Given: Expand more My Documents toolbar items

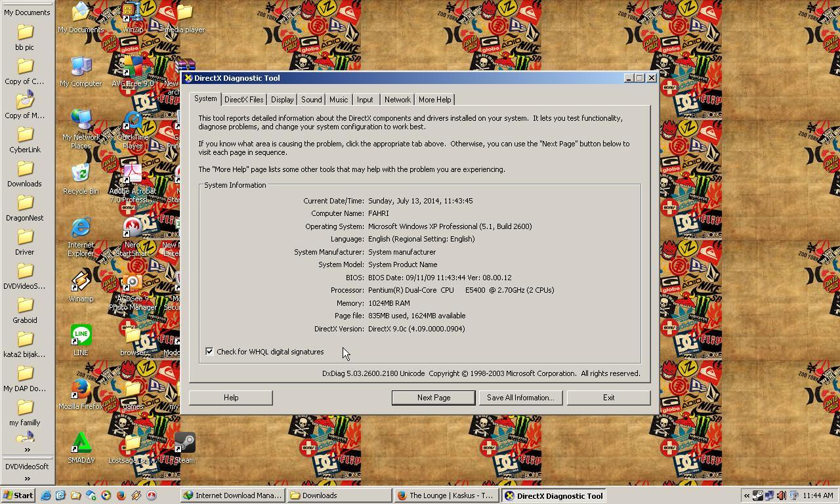Looking at the screenshot, I should coord(27,450).
